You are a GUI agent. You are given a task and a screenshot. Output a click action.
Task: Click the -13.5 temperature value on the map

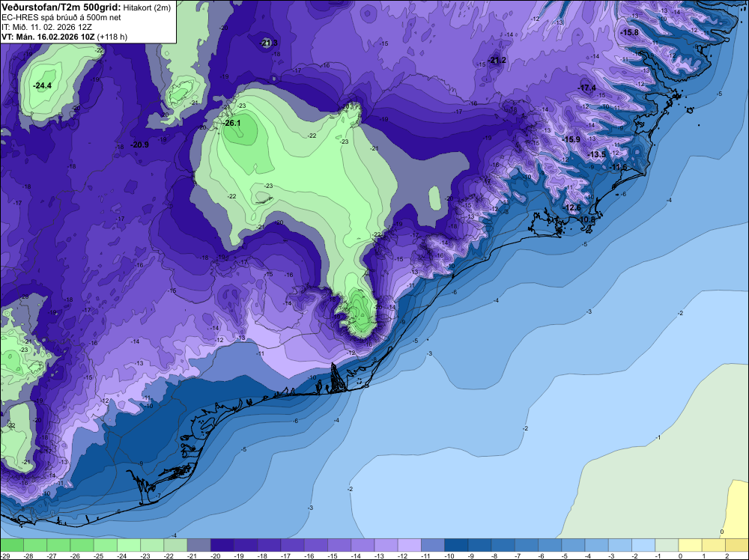tap(597, 155)
